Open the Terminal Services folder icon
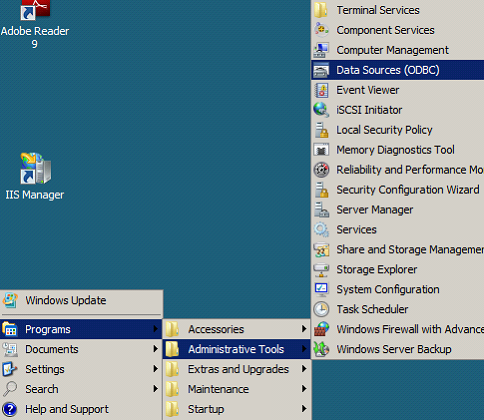The image size is (484, 420). (x=321, y=10)
